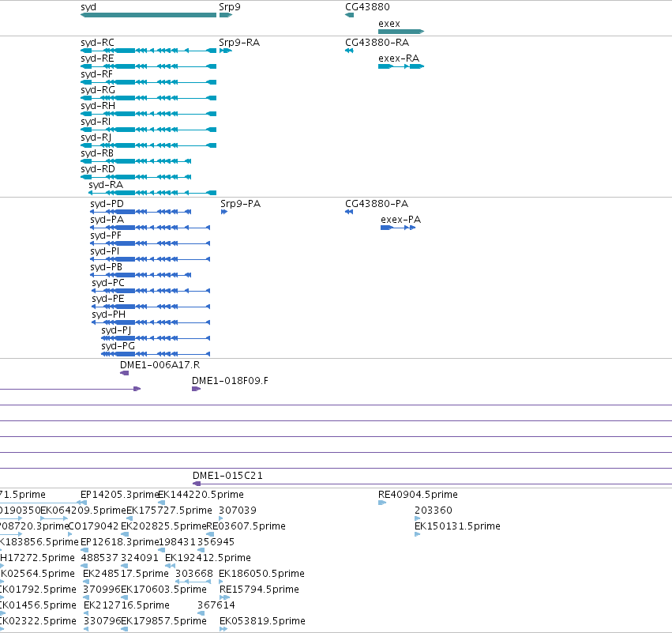Select the syd-PG CDS feature

tap(156, 354)
